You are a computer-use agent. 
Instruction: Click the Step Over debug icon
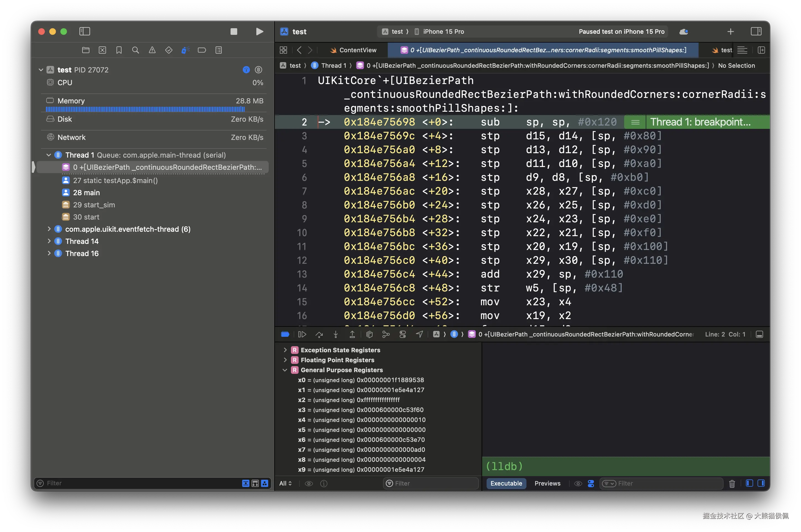pyautogui.click(x=319, y=335)
